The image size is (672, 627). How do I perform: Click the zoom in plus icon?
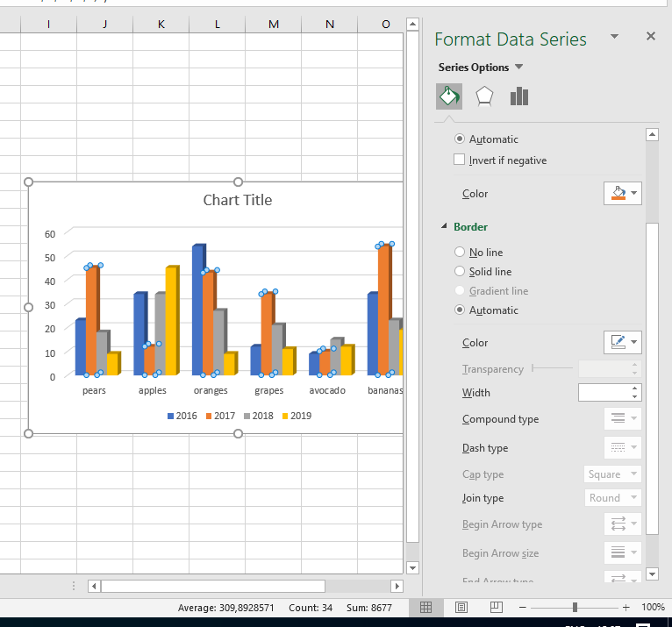tap(626, 607)
